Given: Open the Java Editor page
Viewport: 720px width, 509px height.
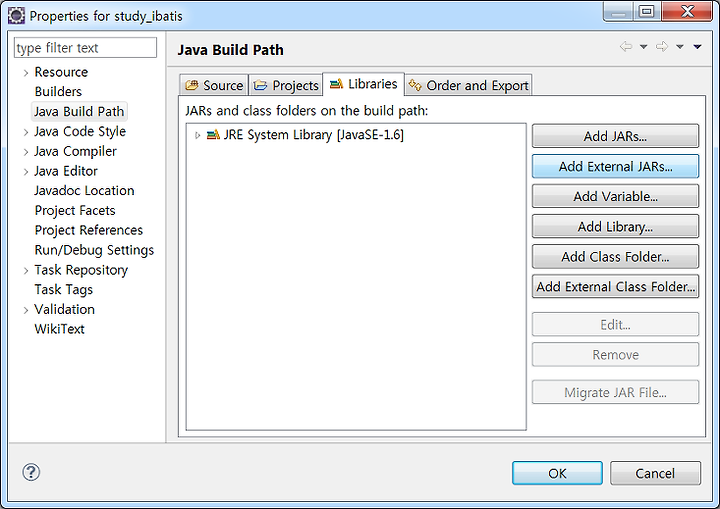Looking at the screenshot, I should (66, 171).
